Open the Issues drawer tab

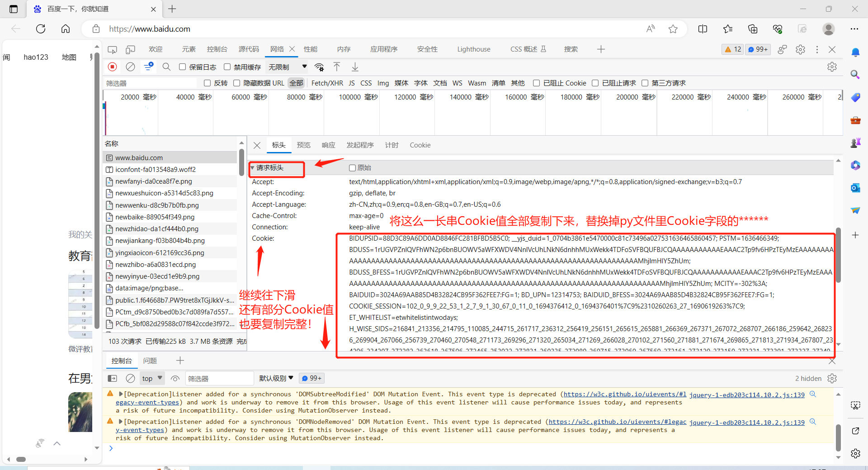tap(150, 361)
